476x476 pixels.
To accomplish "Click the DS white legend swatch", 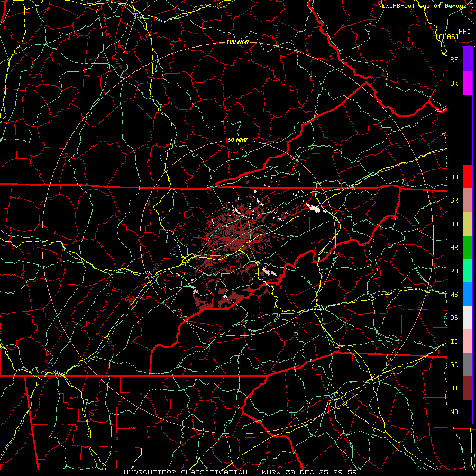I will point(467,317).
